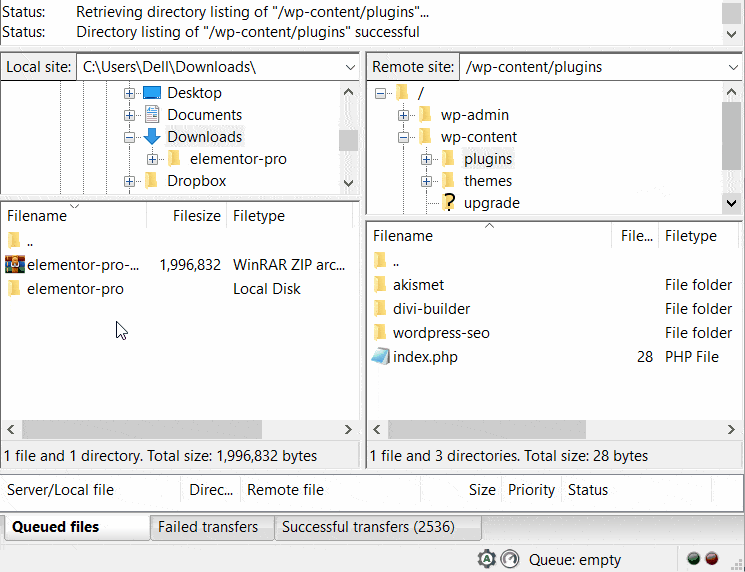Click the Downloads blue arrow icon
This screenshot has height=572, width=745.
[152, 137]
